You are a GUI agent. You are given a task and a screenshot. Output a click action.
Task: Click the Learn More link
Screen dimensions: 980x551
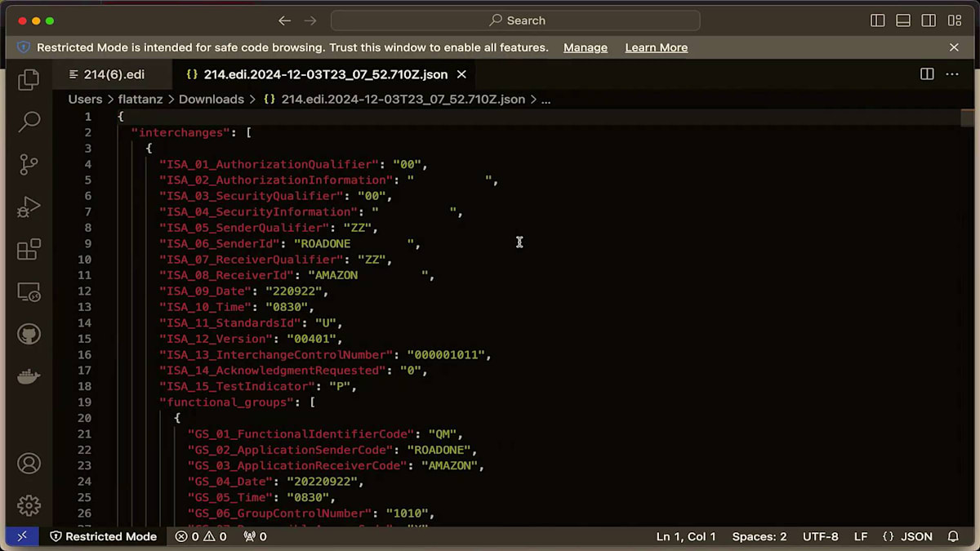657,47
